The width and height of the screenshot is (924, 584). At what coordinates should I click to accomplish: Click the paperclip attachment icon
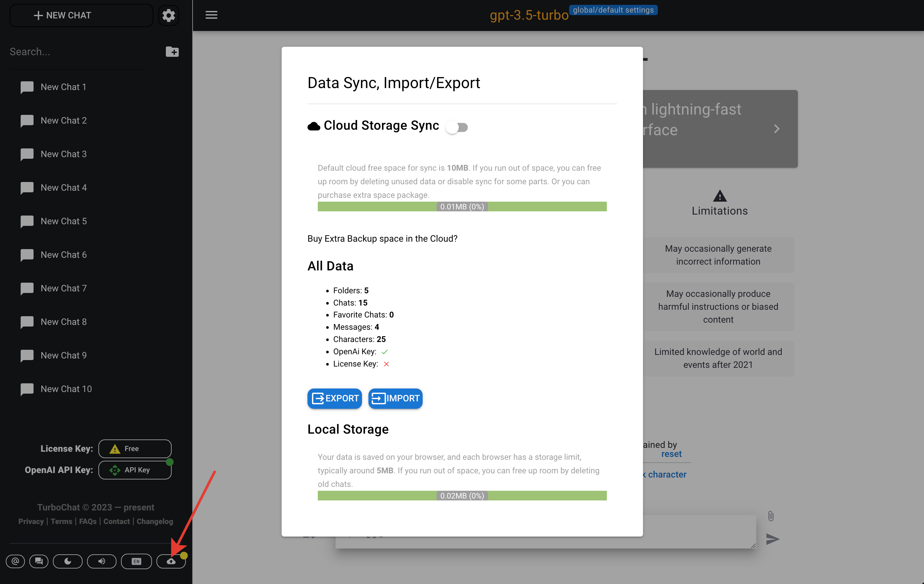coord(770,516)
